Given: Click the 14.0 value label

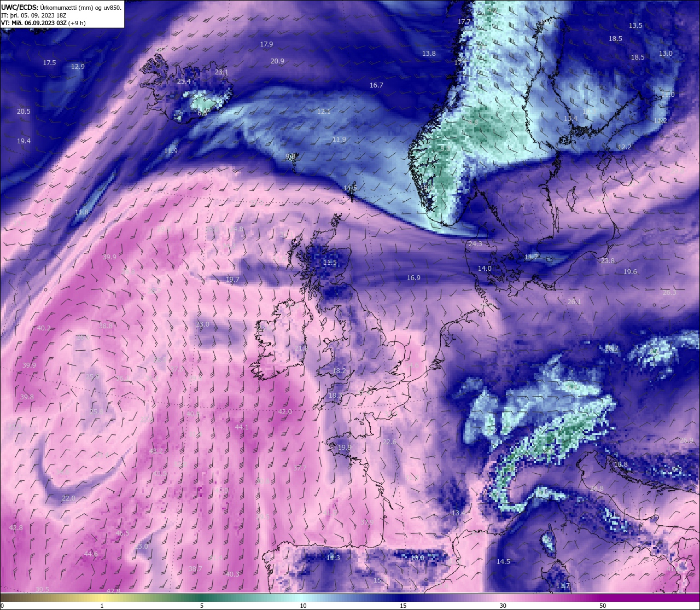Looking at the screenshot, I should click(485, 269).
